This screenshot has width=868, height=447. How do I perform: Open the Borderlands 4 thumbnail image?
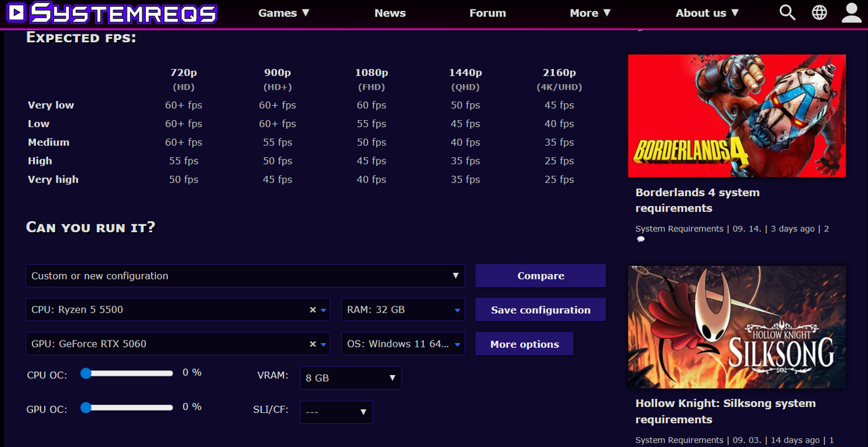click(737, 116)
